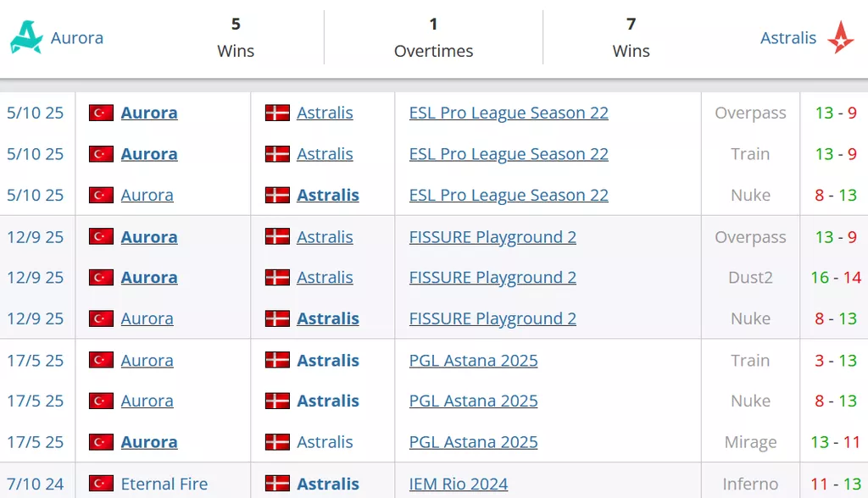Click Denmark flag in the Dust2 match row
The image size is (868, 498).
[277, 278]
